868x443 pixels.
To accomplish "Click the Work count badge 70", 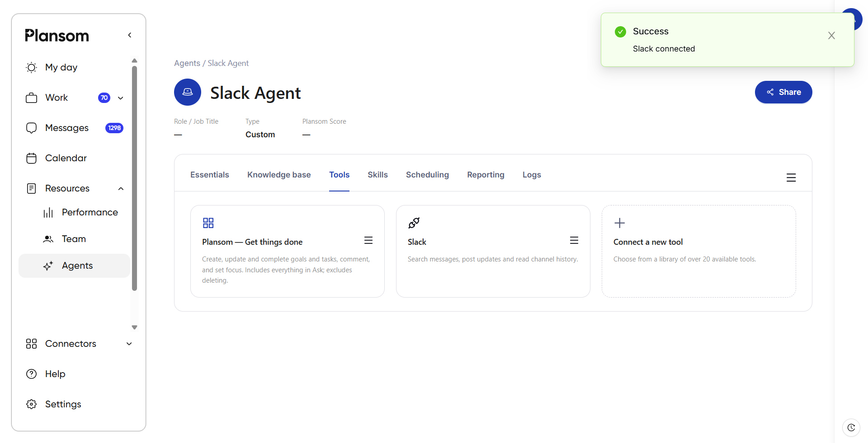I will click(x=104, y=98).
